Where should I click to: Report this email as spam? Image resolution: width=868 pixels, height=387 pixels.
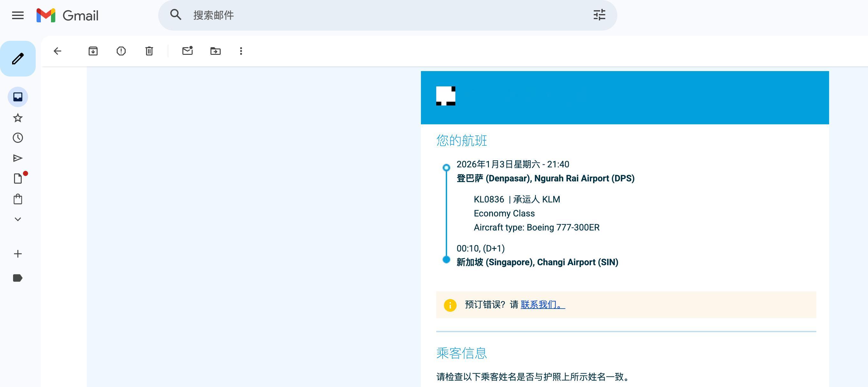(x=121, y=51)
